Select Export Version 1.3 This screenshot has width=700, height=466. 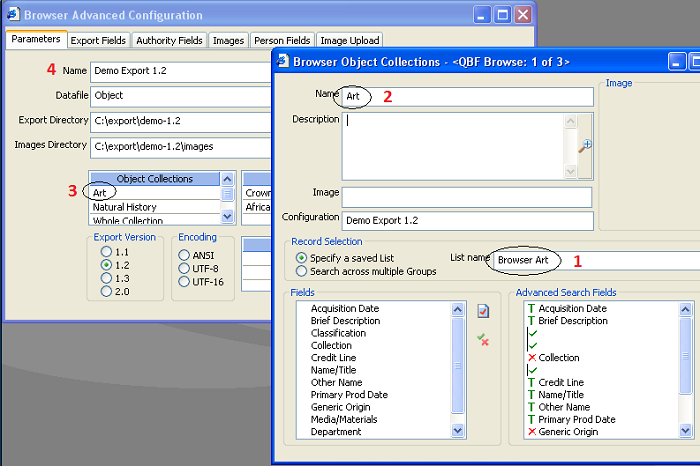tap(106, 278)
